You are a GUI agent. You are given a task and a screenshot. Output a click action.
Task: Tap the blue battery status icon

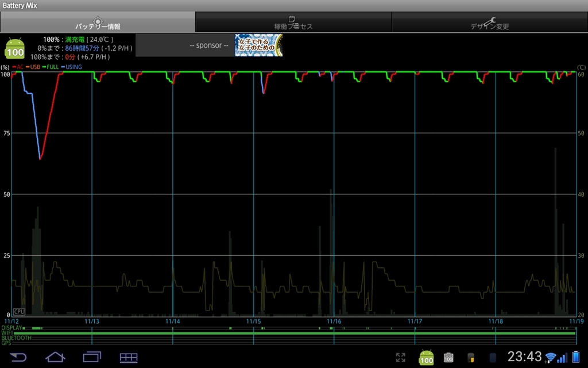[x=576, y=357]
